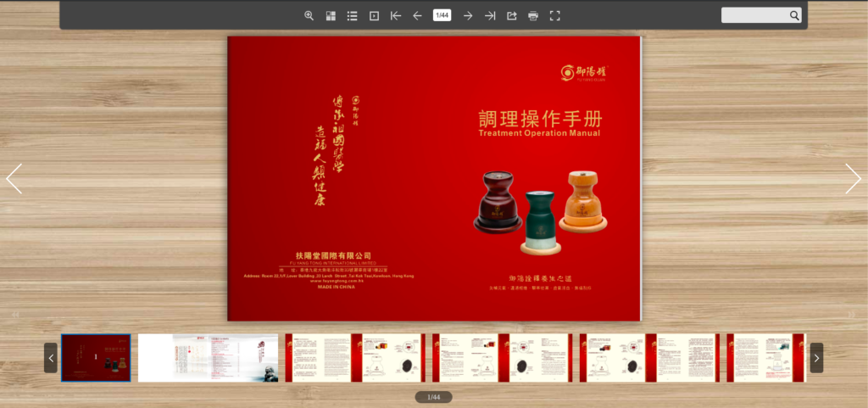
Task: Open the fourth spread thumbnail
Action: point(503,358)
